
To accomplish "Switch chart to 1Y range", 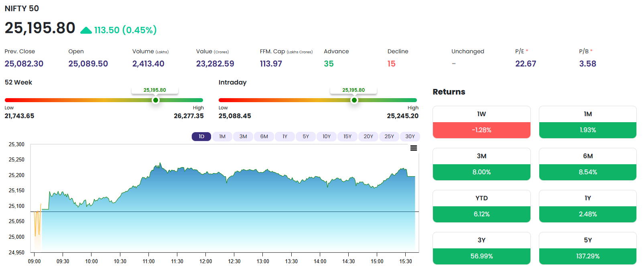I will coord(285,137).
